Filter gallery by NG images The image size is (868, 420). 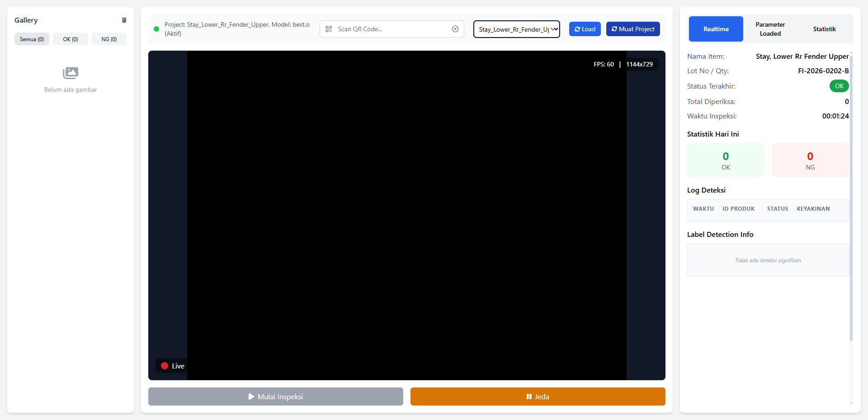(109, 39)
